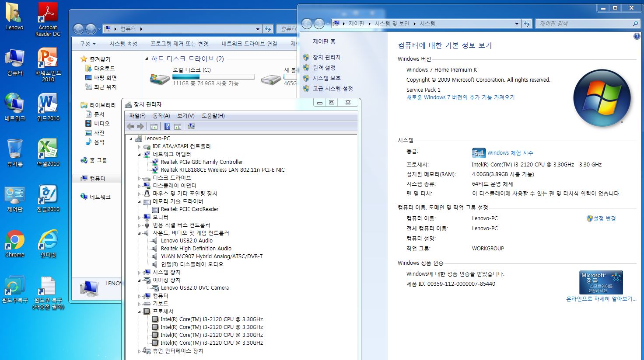Click 고급 시스템 설정 link
644x360 pixels.
pos(332,89)
